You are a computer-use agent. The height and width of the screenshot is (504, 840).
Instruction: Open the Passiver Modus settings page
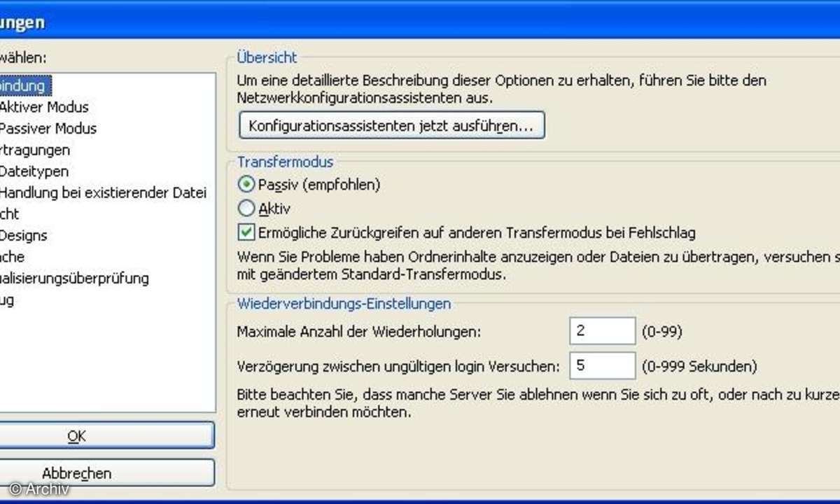coord(48,129)
